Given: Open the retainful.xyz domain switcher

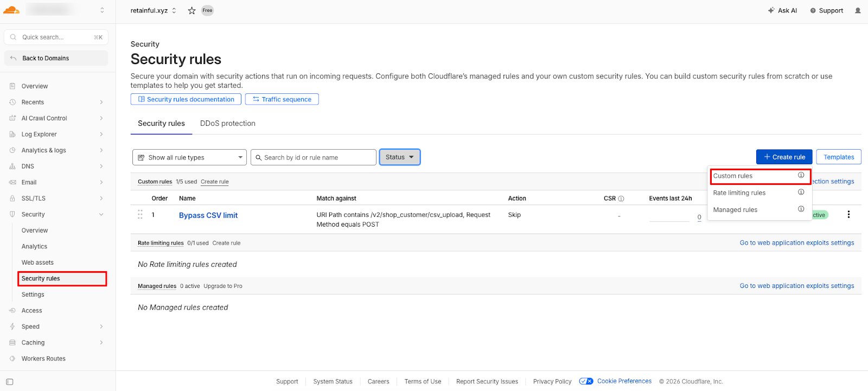Looking at the screenshot, I should point(153,10).
